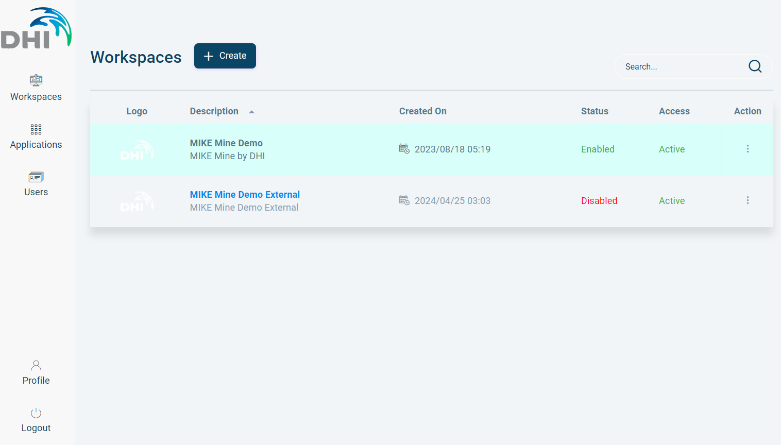This screenshot has height=445, width=781.
Task: Create a new workspace with the Create button
Action: [225, 56]
